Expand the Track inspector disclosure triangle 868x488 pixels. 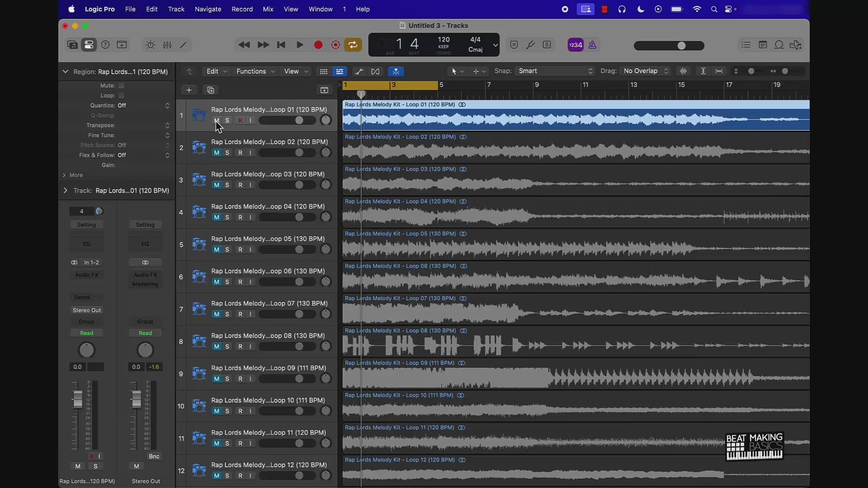pos(65,191)
